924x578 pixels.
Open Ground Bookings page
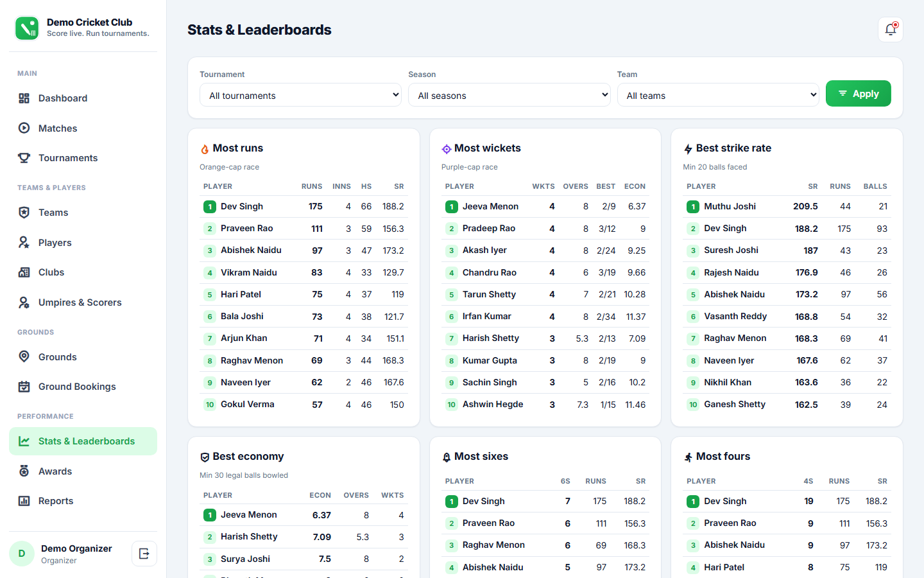pyautogui.click(x=83, y=387)
